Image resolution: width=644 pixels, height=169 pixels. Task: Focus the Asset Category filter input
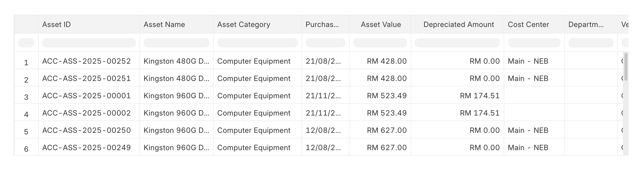click(257, 42)
